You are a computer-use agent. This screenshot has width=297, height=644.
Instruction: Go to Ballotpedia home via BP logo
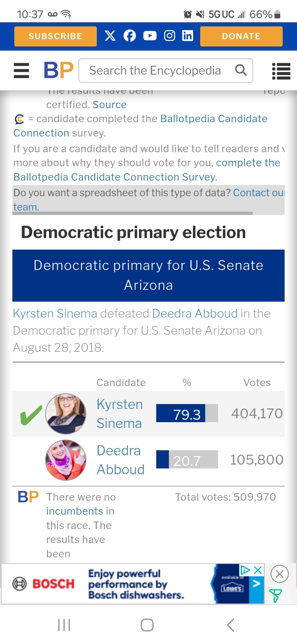[59, 70]
